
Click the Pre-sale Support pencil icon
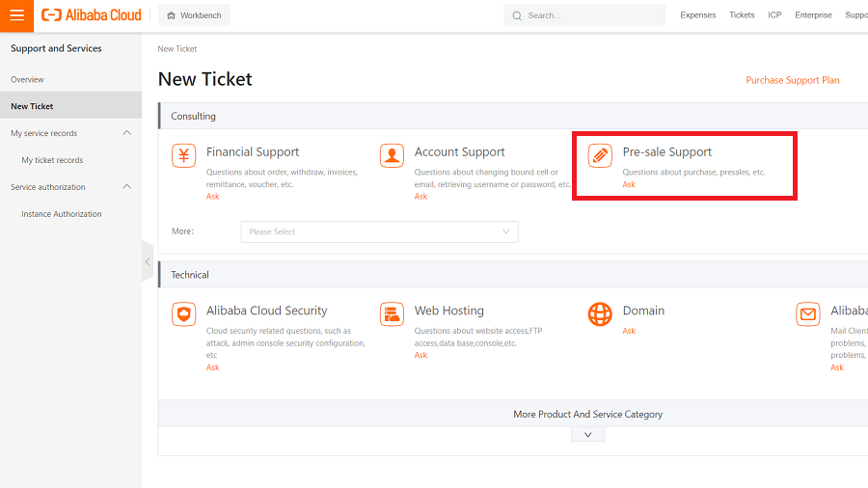pos(600,155)
